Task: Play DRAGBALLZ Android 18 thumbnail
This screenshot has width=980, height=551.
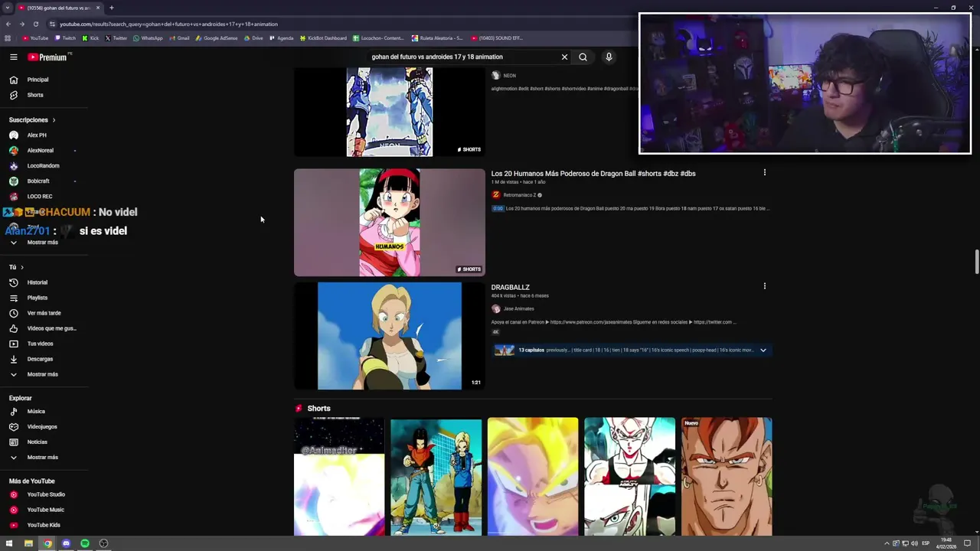Action: tap(390, 336)
